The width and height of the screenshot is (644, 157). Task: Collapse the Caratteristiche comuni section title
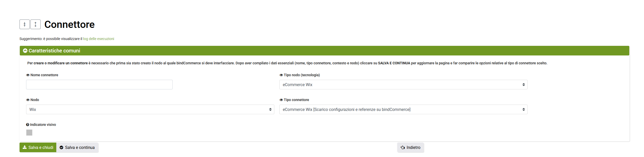click(54, 51)
